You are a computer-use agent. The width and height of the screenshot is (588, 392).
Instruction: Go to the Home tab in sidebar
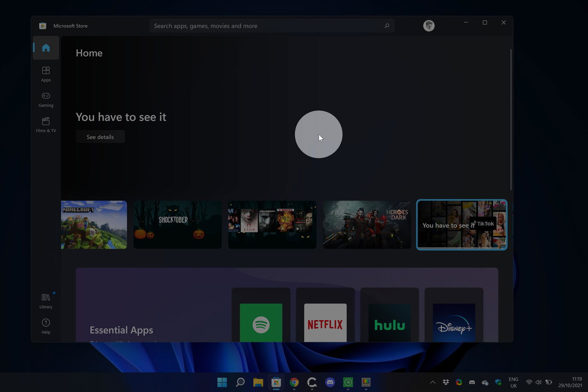(x=46, y=48)
